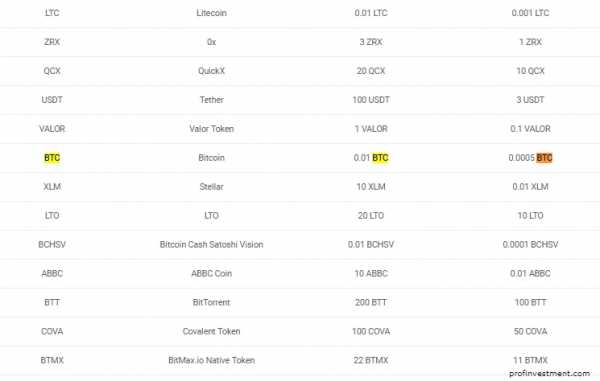Select the Litecoin name cell
Screen dimensions: 600x381
coord(211,13)
